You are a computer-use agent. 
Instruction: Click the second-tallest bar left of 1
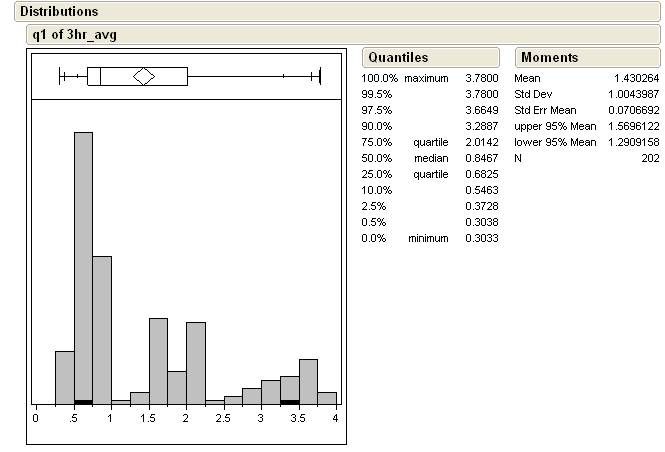[x=102, y=328]
